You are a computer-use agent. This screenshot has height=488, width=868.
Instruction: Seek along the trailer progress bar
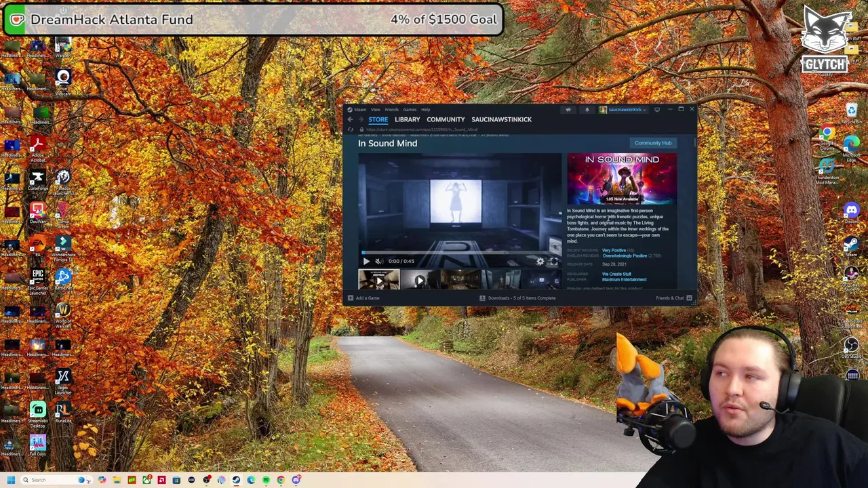(460, 252)
